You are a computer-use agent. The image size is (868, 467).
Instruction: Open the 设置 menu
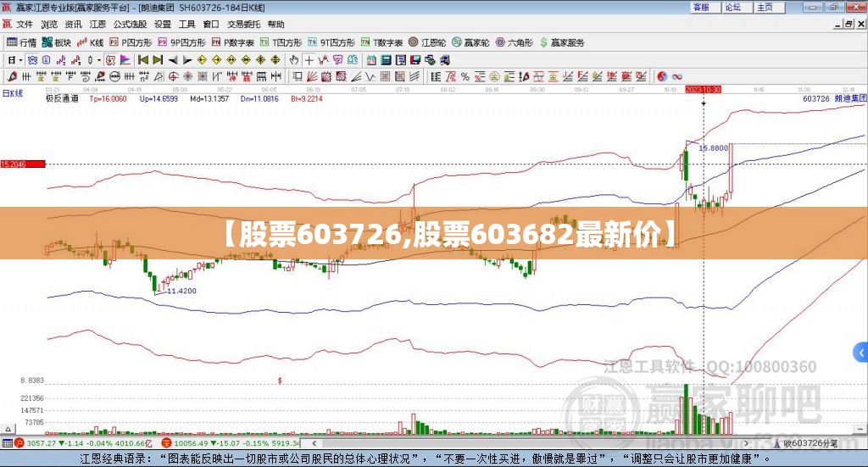[163, 25]
